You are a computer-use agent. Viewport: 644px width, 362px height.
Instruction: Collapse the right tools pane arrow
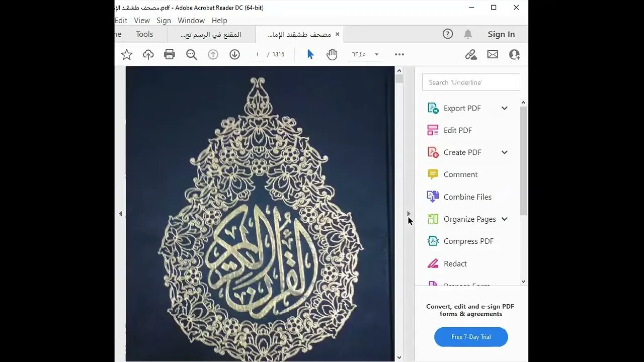click(x=409, y=214)
